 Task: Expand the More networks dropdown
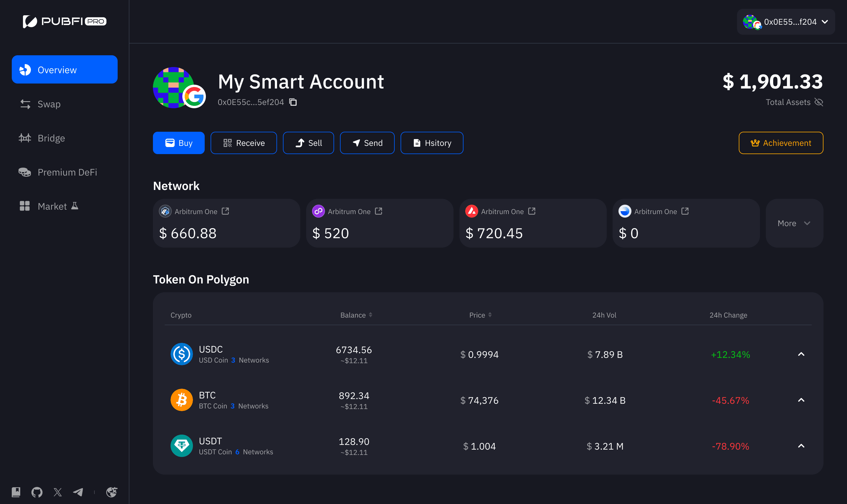click(x=794, y=223)
